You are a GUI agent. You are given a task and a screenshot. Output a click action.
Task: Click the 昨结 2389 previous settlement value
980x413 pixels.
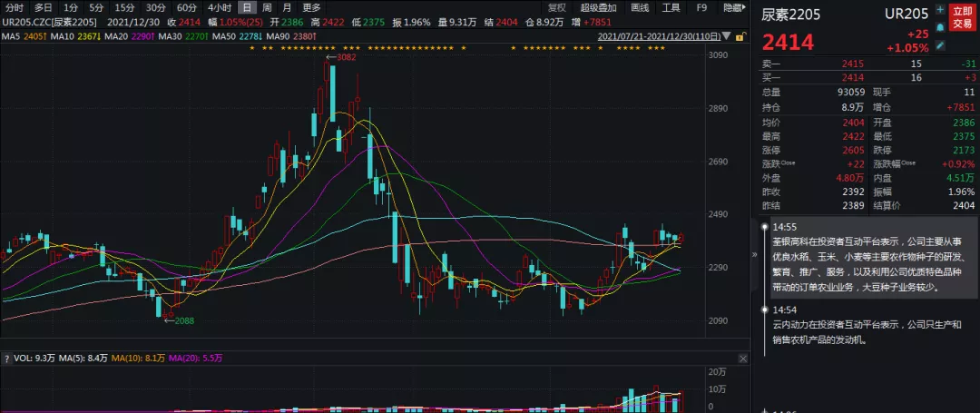853,205
